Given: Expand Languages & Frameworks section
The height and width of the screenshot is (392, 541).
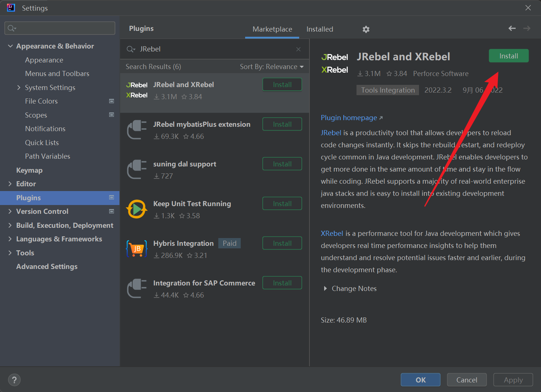Looking at the screenshot, I should point(10,239).
